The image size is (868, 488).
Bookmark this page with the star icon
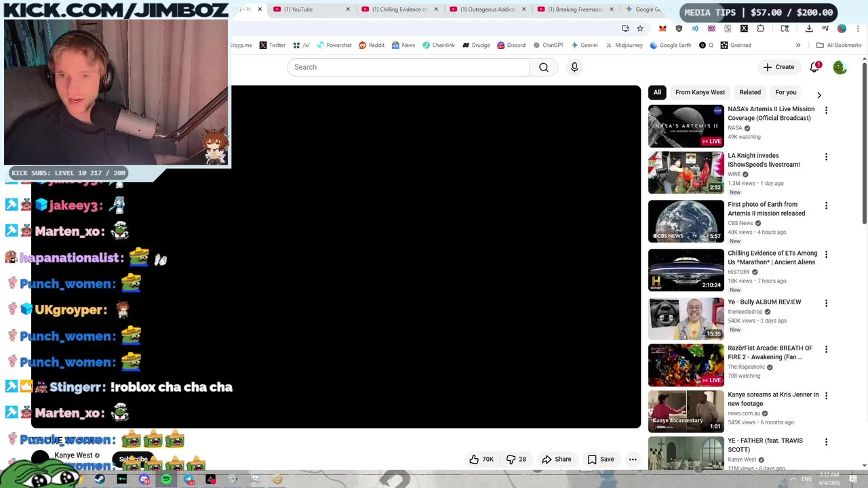[x=640, y=28]
